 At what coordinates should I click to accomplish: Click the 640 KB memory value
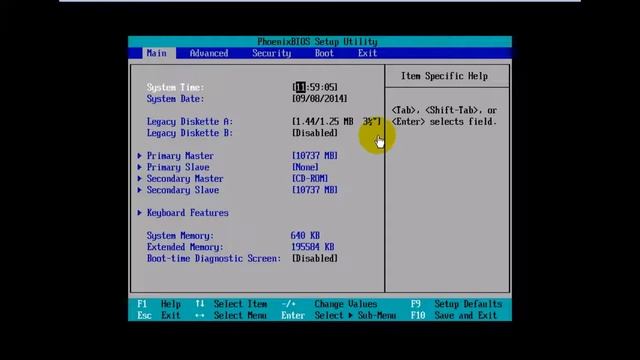(x=305, y=236)
